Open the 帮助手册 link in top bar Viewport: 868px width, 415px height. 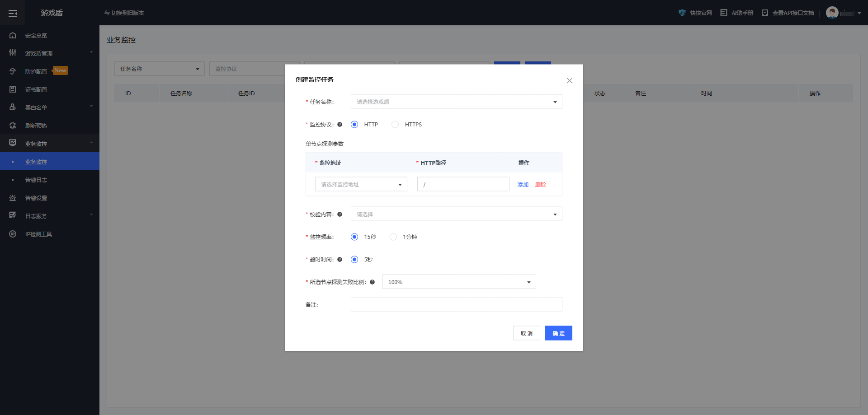pos(741,13)
